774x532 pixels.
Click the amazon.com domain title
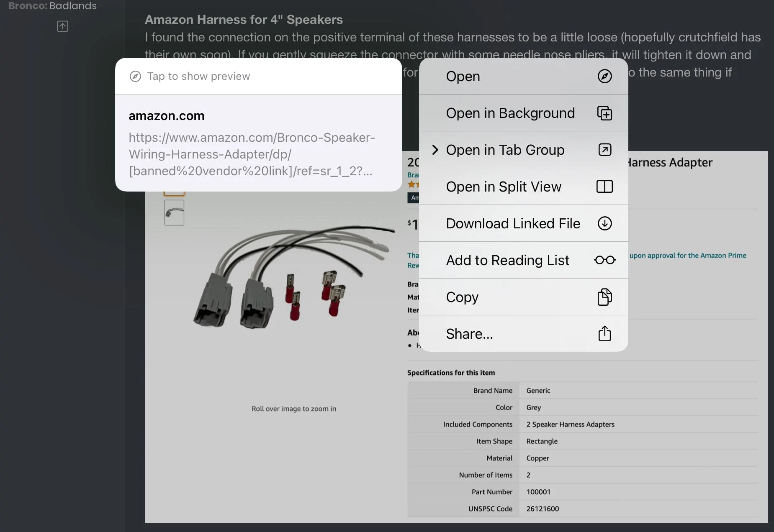(x=167, y=116)
